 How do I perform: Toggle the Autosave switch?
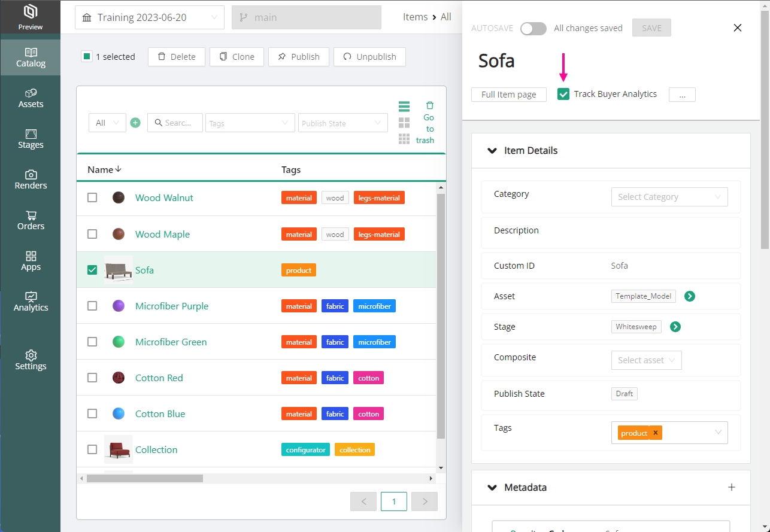533,28
